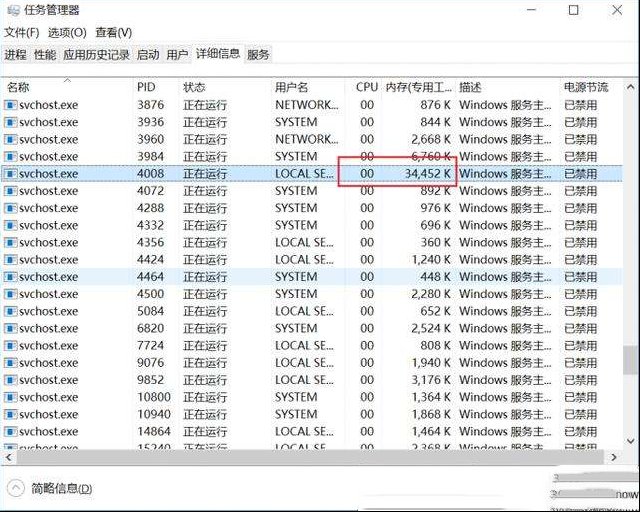Screen dimensions: 640x512
Task: Click icon of svchost.exe with PID 10940
Action: point(11,414)
